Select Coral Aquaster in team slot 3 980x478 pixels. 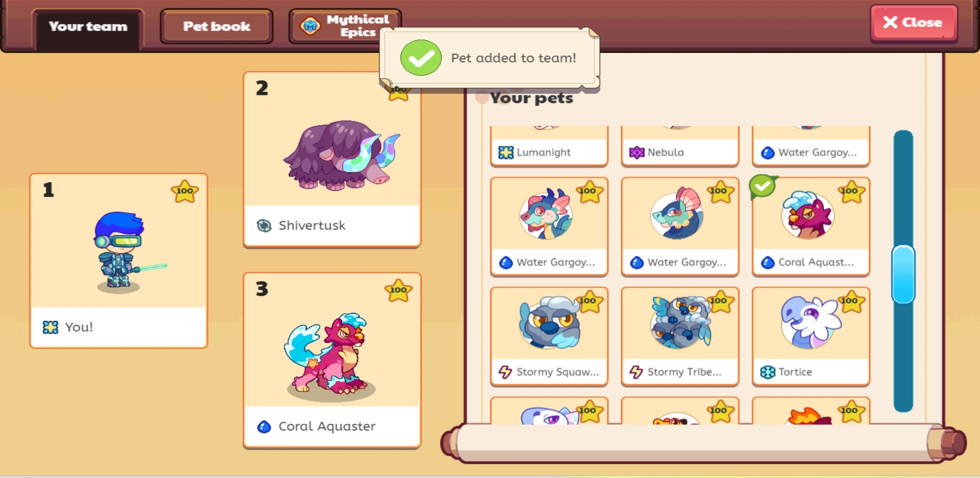click(x=332, y=361)
